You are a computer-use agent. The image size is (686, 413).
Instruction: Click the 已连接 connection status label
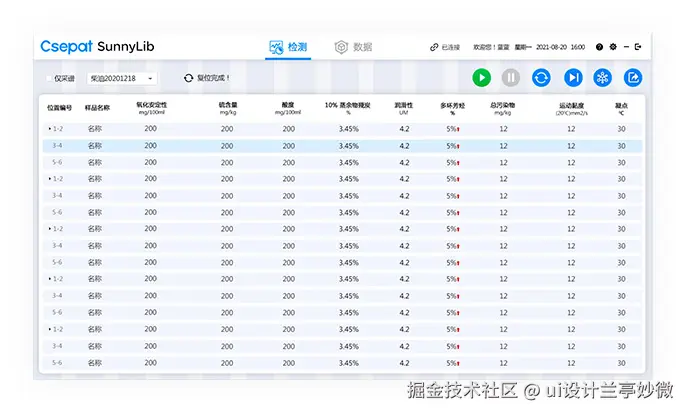451,47
